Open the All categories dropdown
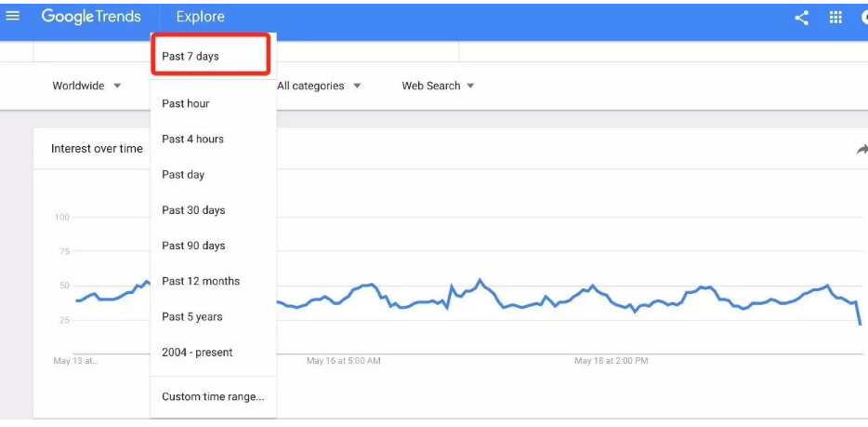The height and width of the screenshot is (427, 868). [x=319, y=86]
